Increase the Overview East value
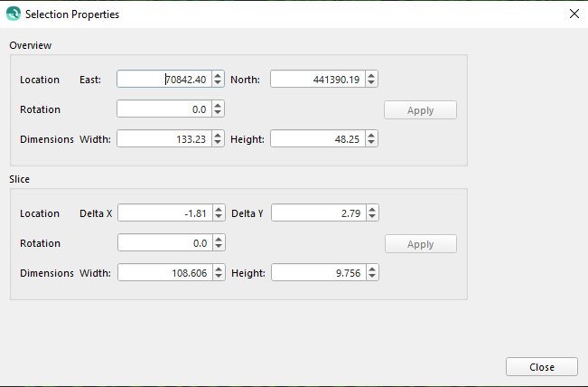The width and height of the screenshot is (588, 387). click(218, 75)
